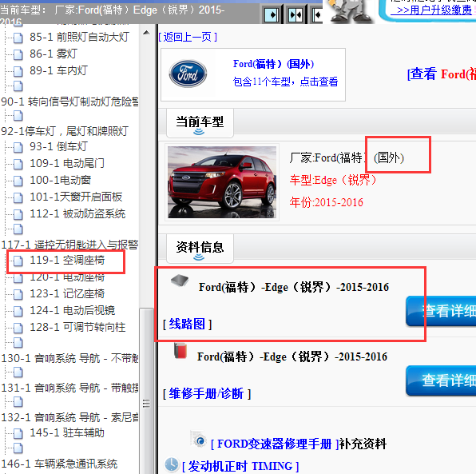This screenshot has height=474, width=476.
Task: Open tree item 145-1 驻车辅助
Action: (67, 432)
